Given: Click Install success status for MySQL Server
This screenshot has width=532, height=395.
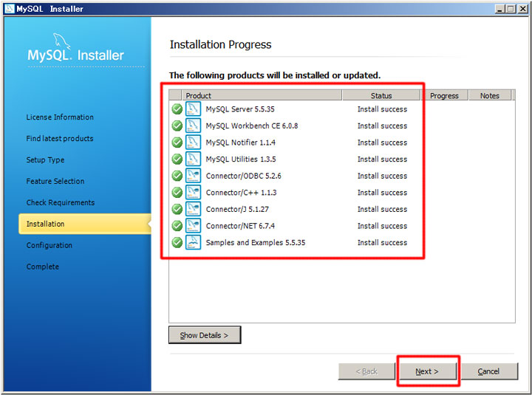Looking at the screenshot, I should pos(382,109).
